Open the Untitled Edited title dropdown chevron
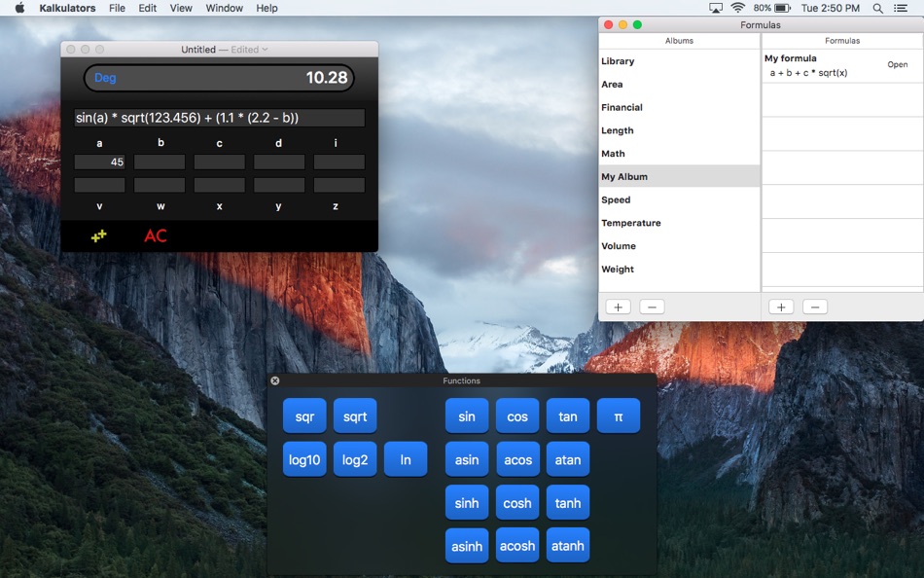924x578 pixels. coord(266,50)
